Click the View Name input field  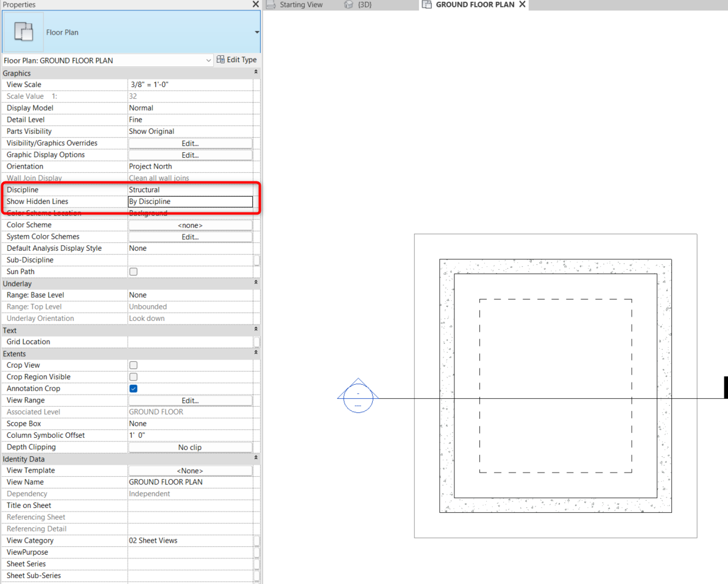tap(190, 482)
